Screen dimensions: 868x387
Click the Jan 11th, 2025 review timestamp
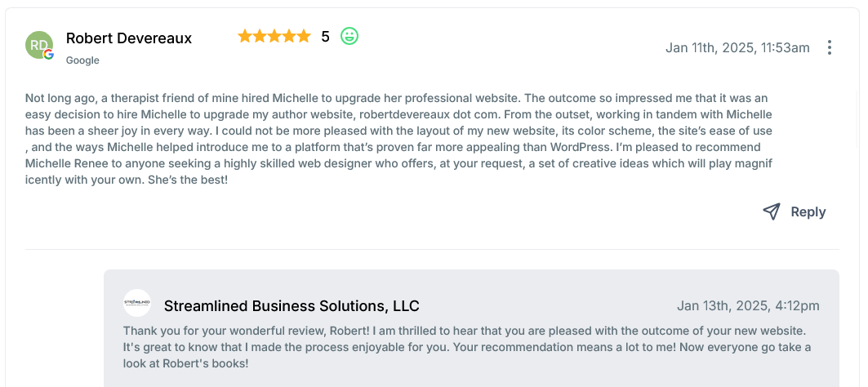[737, 47]
